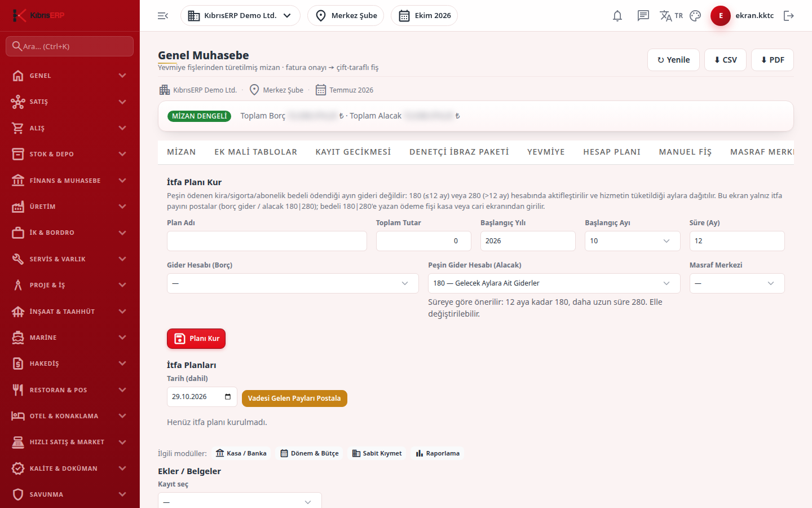
Task: Open the Gider Hesabı (Borç) dropdown
Action: [x=293, y=283]
